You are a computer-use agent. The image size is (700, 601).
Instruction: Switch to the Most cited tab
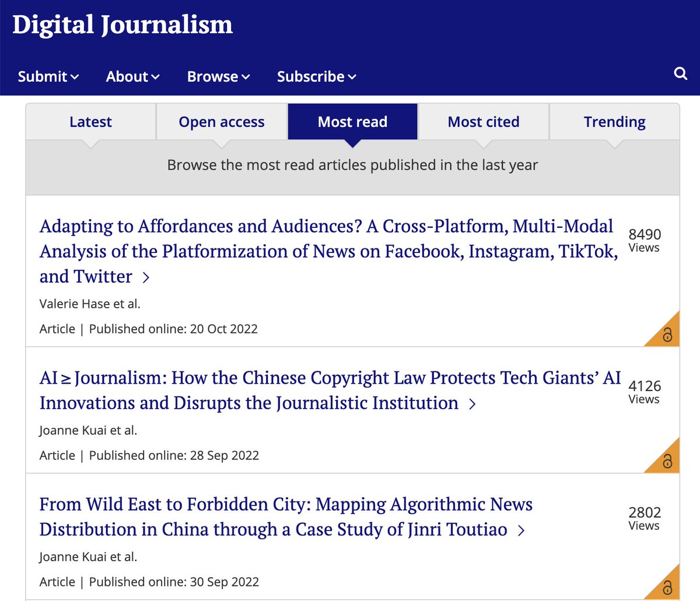pos(484,122)
